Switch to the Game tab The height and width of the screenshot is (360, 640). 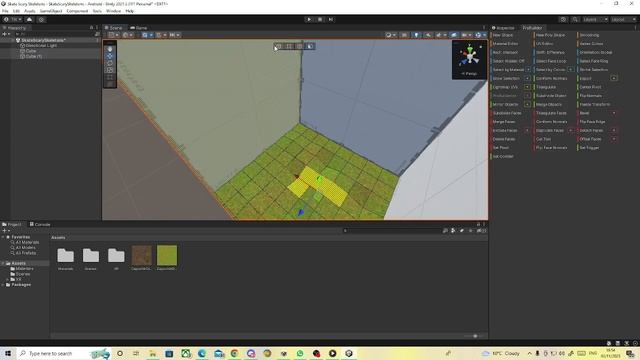[x=139, y=28]
